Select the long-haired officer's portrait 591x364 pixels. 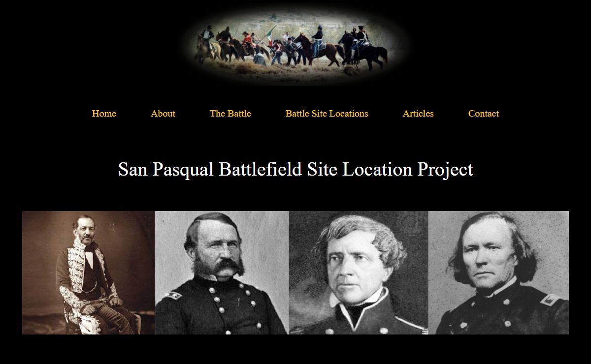pyautogui.click(x=498, y=273)
